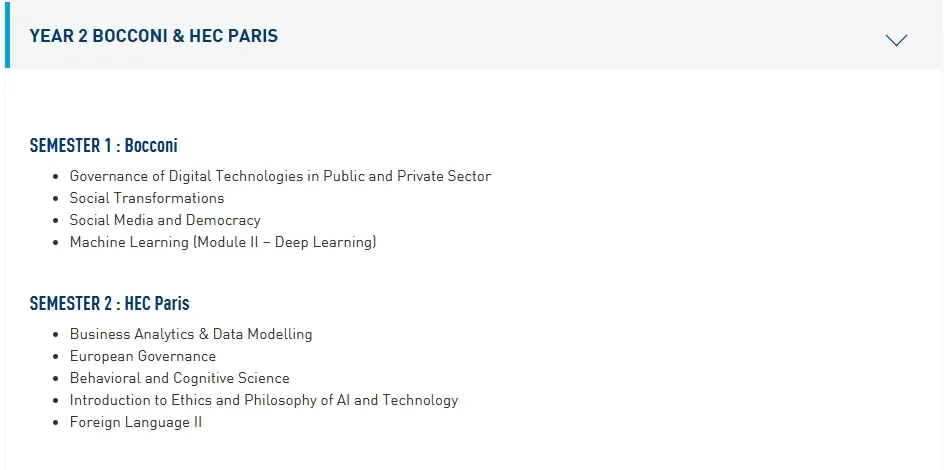Click the 'Social Transformations' course item
This screenshot has height=470, width=948.
coord(147,198)
